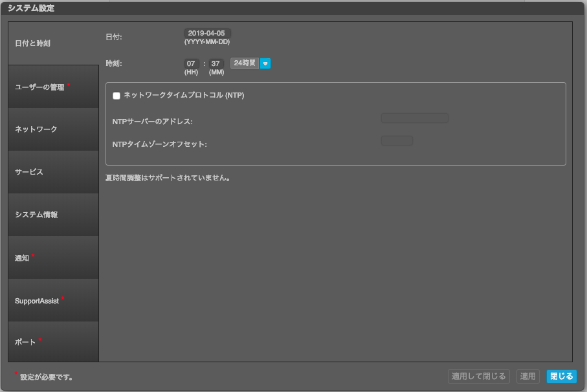Open the SupportAssist tab
The width and height of the screenshot is (587, 392).
click(54, 300)
